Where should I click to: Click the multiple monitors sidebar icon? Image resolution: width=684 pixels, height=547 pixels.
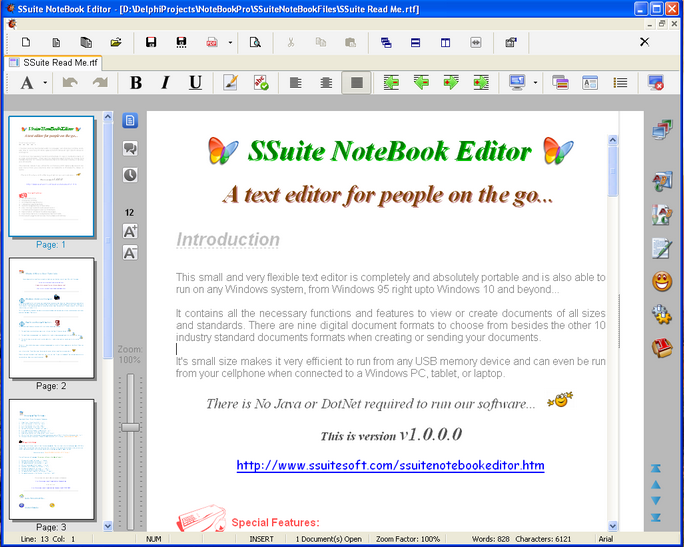662,130
